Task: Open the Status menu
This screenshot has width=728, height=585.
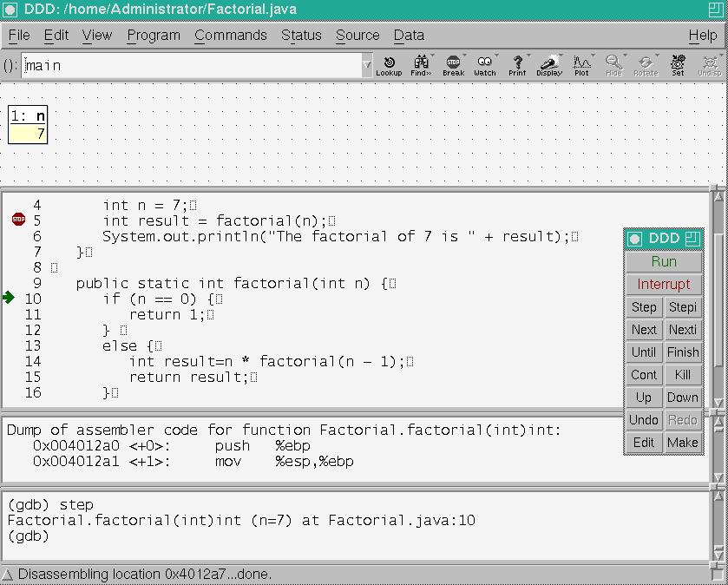Action: click(301, 36)
